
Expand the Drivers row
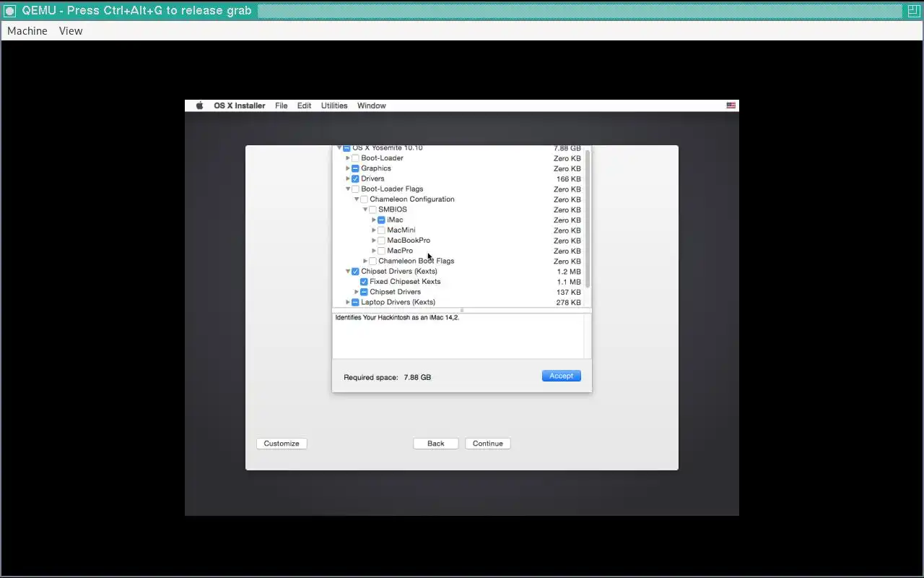(x=348, y=178)
